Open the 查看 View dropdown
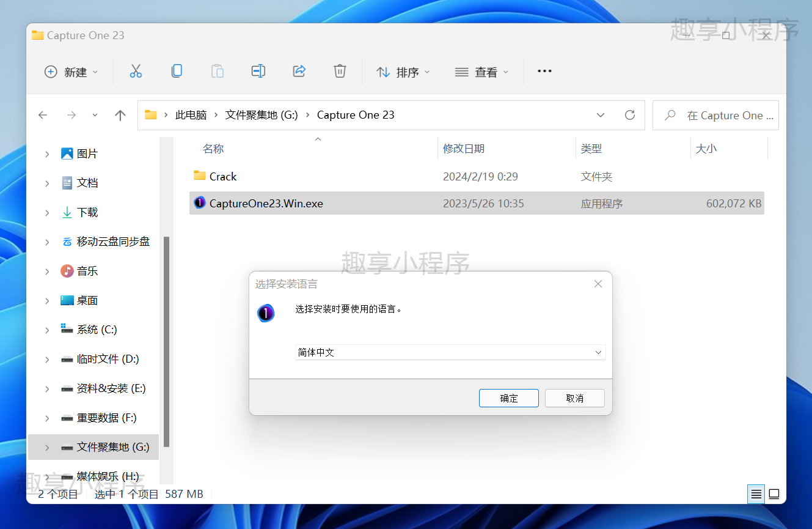 point(481,72)
